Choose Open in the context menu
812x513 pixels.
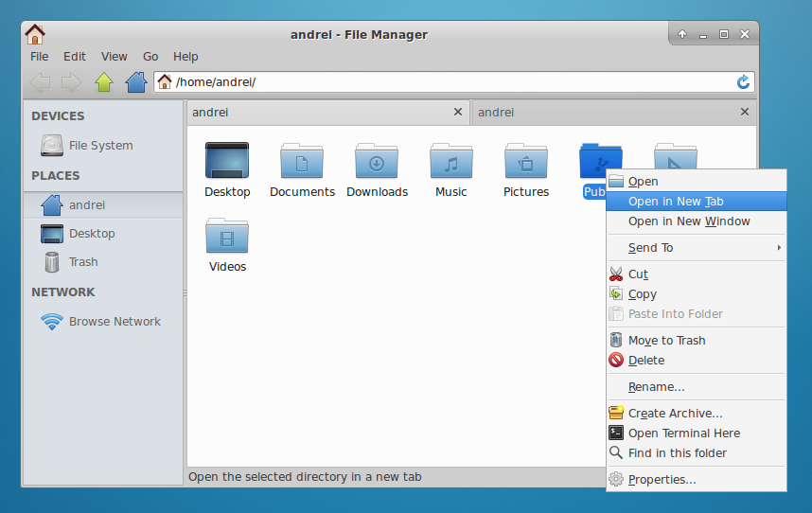(696, 181)
